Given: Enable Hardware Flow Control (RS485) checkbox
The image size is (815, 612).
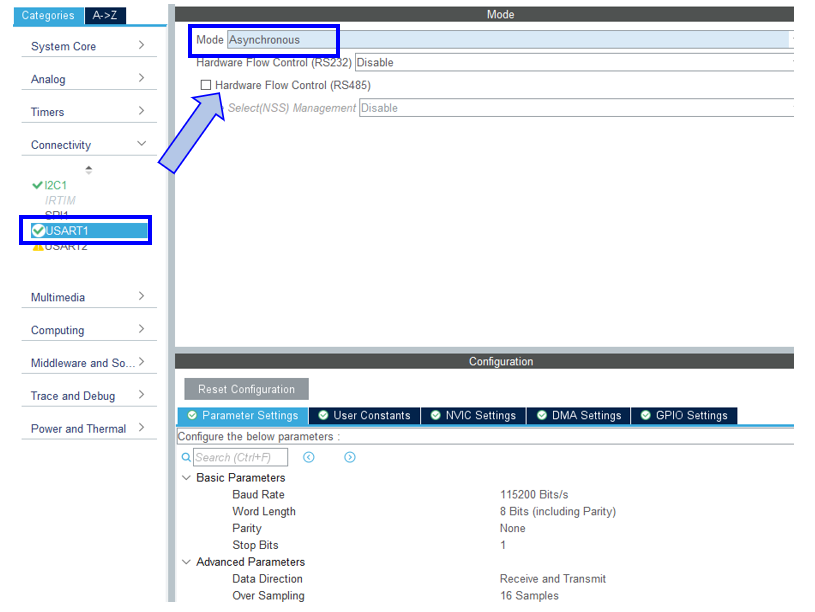Looking at the screenshot, I should [x=206, y=85].
